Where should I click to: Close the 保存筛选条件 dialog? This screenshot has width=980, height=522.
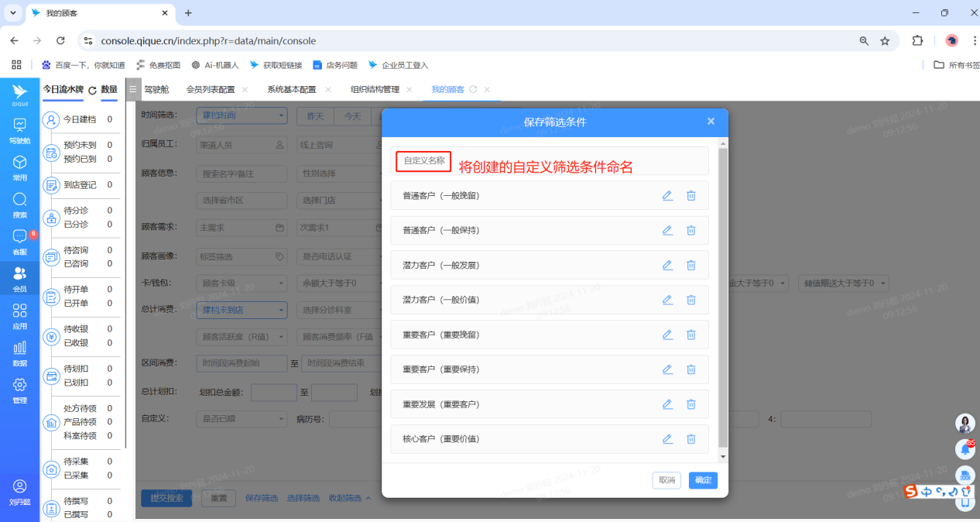pos(711,122)
